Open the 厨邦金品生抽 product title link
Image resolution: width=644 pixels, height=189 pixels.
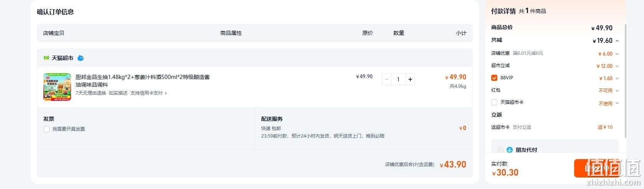click(142, 81)
